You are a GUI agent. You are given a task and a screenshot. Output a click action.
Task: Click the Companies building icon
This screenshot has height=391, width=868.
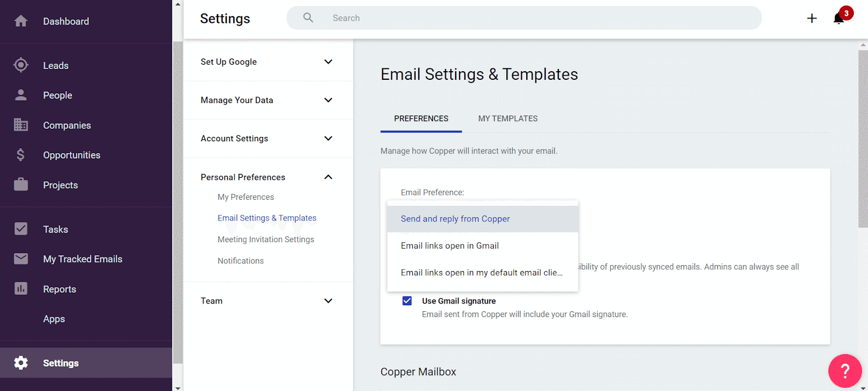pyautogui.click(x=21, y=125)
